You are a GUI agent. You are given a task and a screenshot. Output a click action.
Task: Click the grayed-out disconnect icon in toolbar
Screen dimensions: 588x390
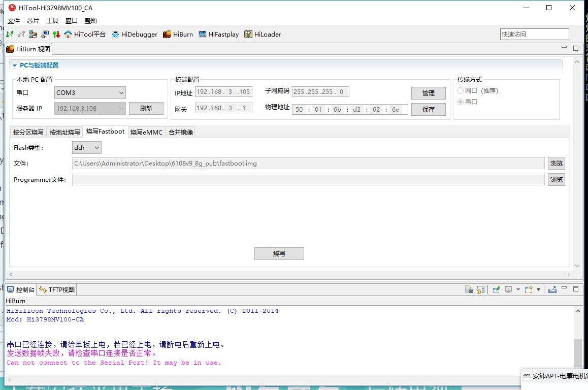click(21, 34)
